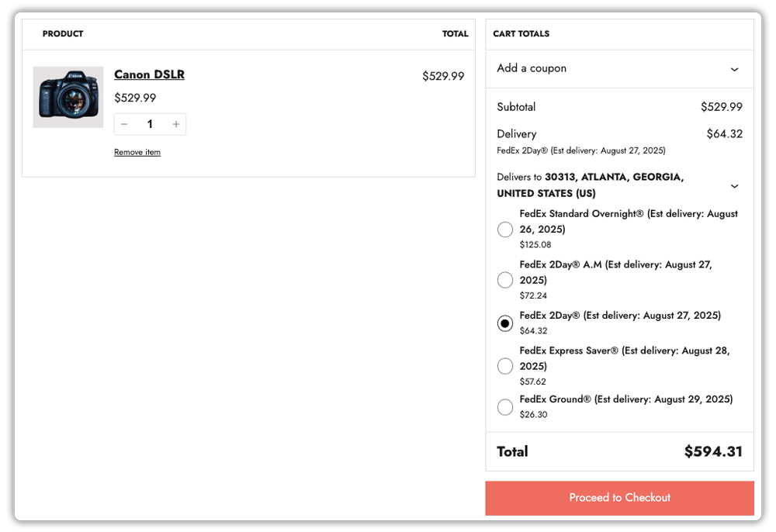Decrease Canon DSLR quantity with minus icon
This screenshot has width=776, height=532.
coord(124,125)
